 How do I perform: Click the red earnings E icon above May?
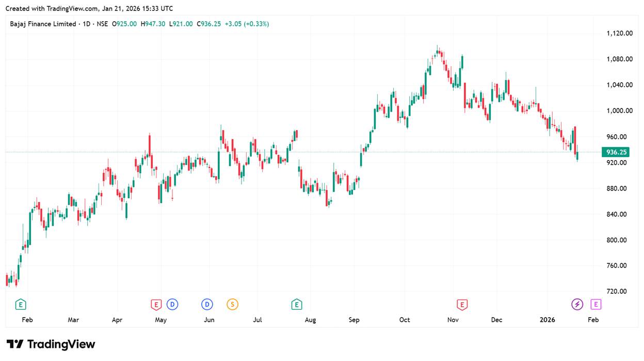[156, 305]
